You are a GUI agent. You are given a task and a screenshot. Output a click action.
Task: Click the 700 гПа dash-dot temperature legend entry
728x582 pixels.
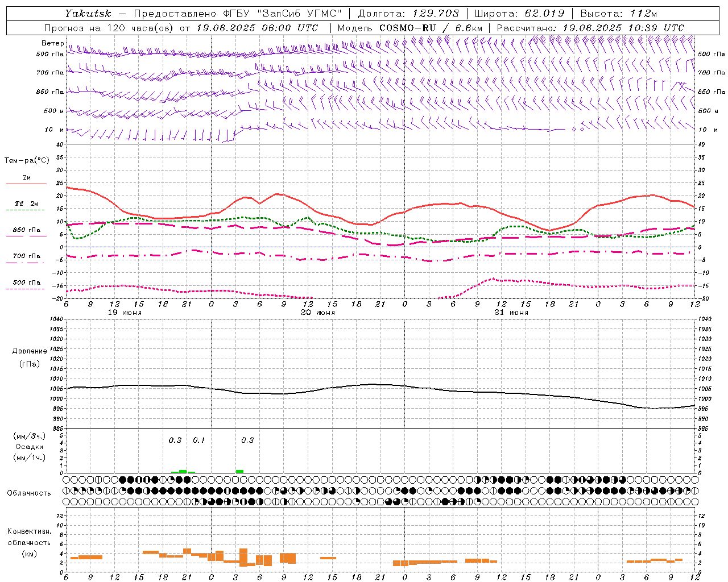26,257
